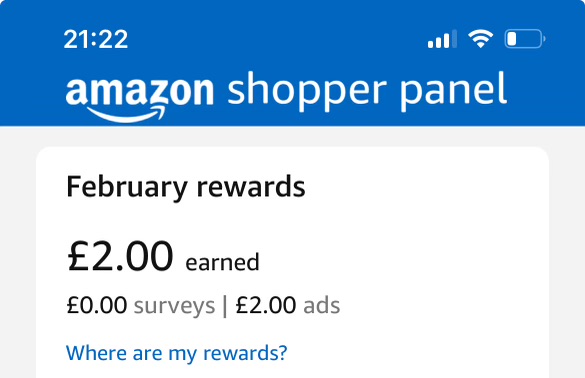Image resolution: width=585 pixels, height=378 pixels.
Task: Tap the Wi-Fi status icon
Action: coord(481,38)
